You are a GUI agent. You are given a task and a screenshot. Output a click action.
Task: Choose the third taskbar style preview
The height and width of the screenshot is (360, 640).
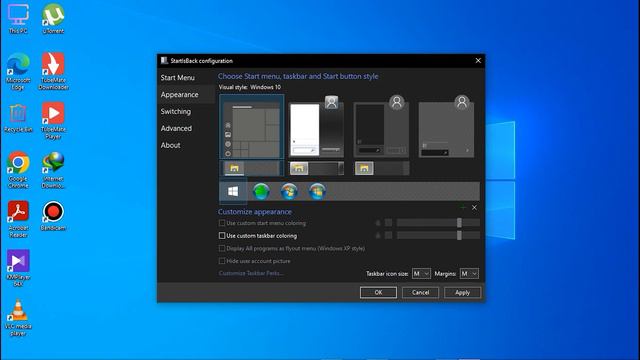[382, 168]
